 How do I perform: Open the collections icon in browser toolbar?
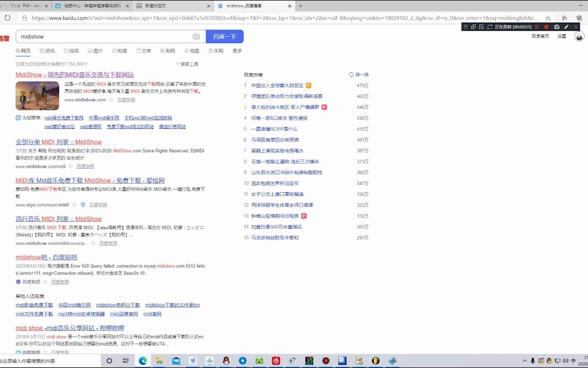[x=579, y=18]
